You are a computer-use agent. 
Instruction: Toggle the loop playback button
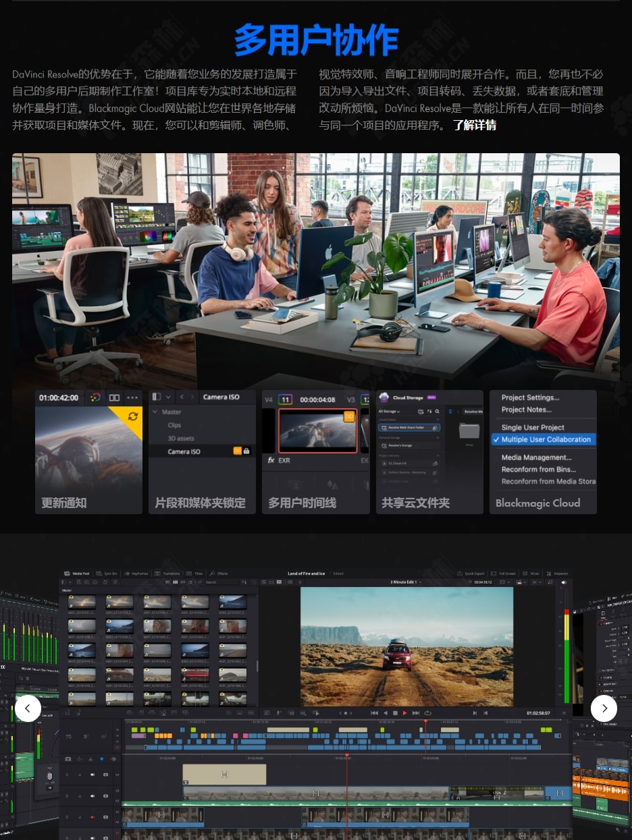click(x=427, y=712)
